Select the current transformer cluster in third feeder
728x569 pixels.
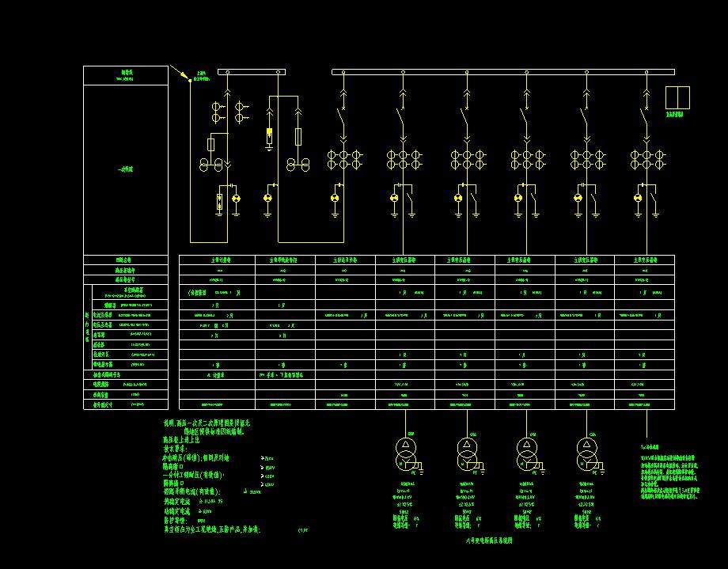coord(344,159)
